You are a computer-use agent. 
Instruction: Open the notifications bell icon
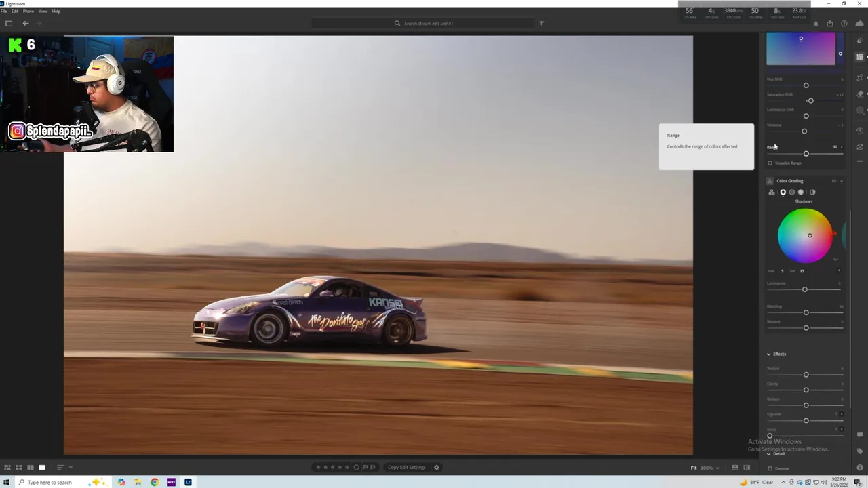click(x=816, y=24)
